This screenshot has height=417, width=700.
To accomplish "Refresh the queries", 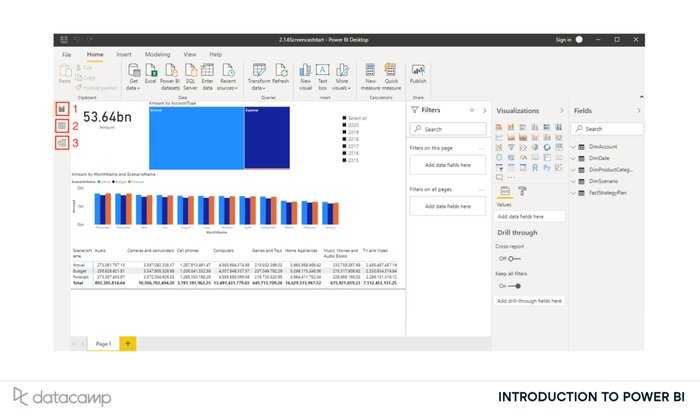I will (281, 74).
